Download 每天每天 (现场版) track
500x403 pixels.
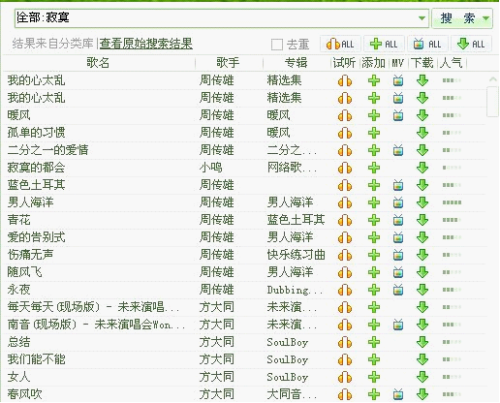pyautogui.click(x=423, y=307)
